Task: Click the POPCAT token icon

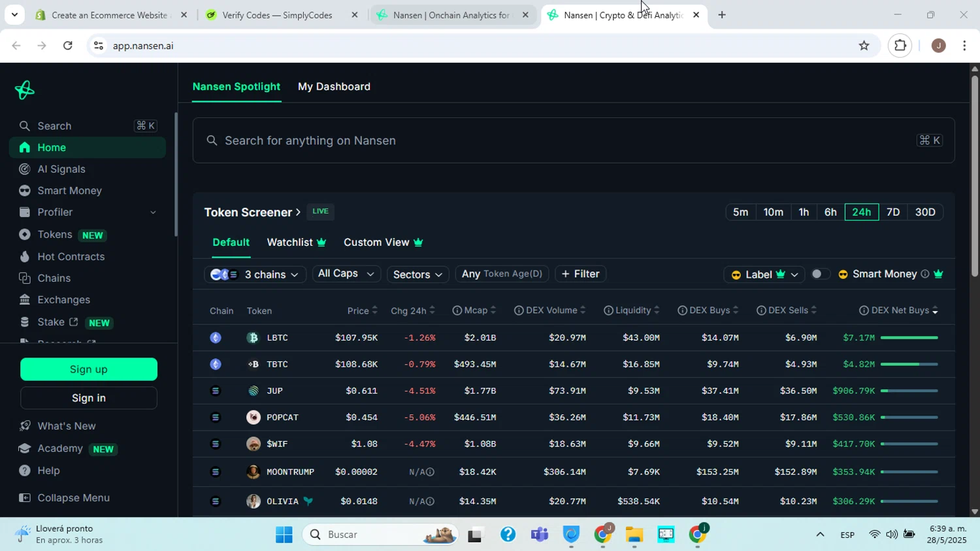Action: (x=253, y=417)
